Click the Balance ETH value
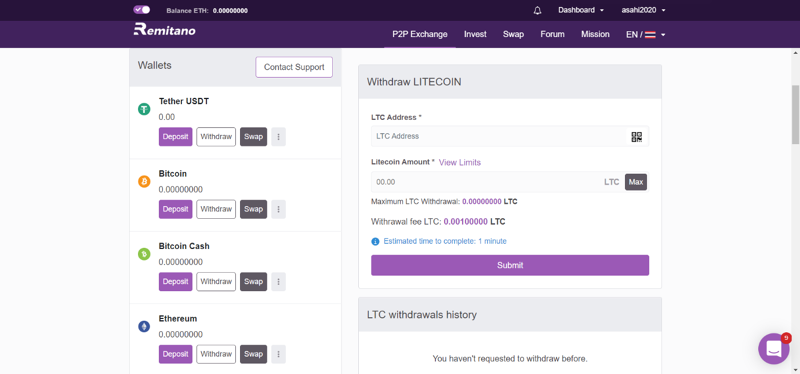 pyautogui.click(x=231, y=10)
